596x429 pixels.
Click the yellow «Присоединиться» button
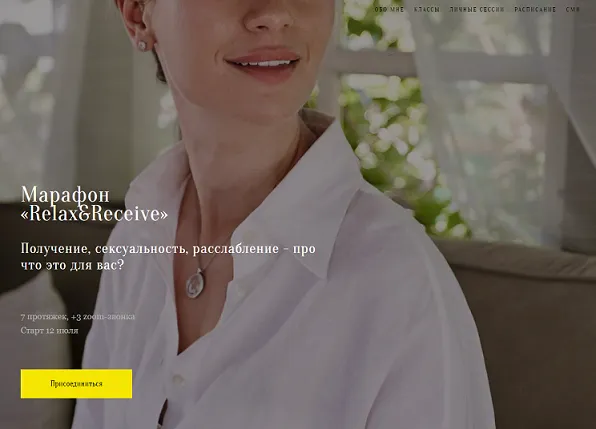tap(76, 384)
